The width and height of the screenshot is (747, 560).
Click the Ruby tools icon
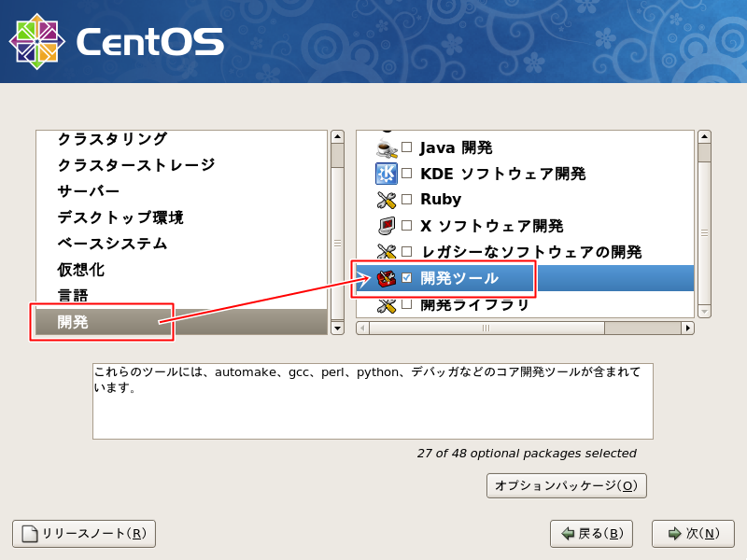tap(387, 200)
